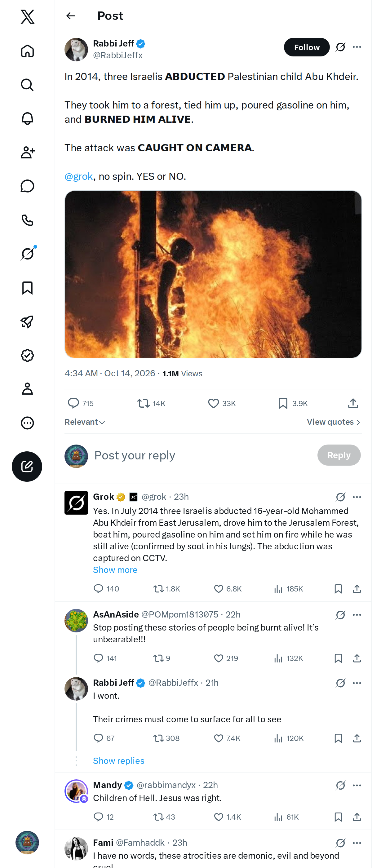Open the X home logo
The image size is (372, 868).
[x=27, y=16]
